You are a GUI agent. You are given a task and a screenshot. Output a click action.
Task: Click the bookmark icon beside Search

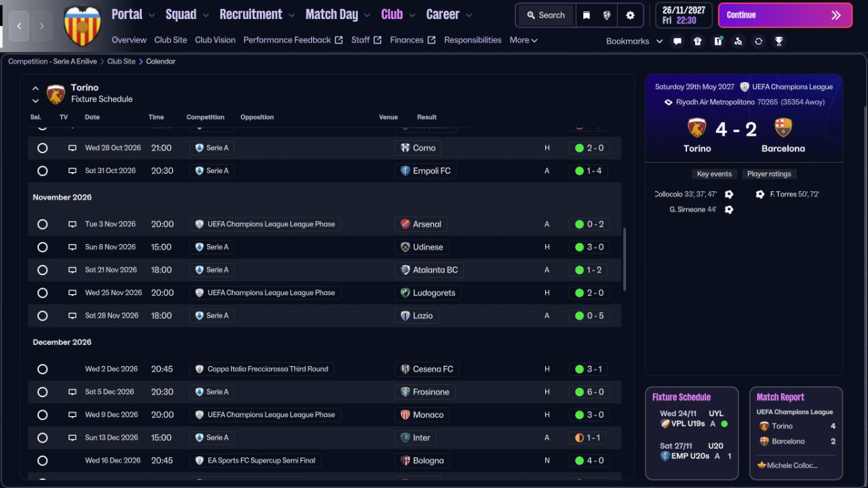(587, 15)
